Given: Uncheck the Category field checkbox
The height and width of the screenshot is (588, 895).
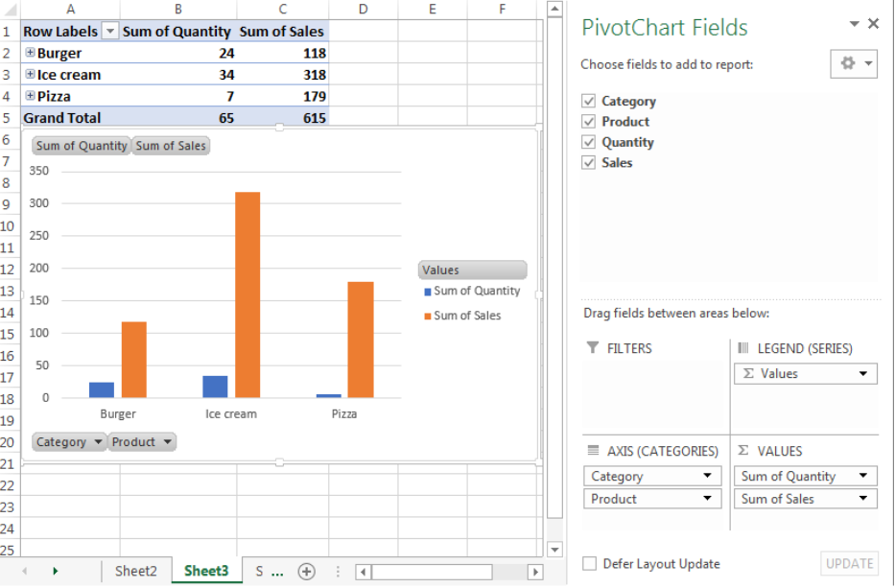Looking at the screenshot, I should tap(588, 101).
